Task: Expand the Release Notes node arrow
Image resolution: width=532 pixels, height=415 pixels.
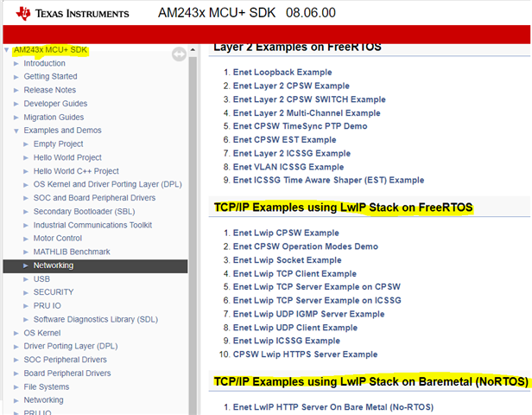Action: (x=16, y=90)
